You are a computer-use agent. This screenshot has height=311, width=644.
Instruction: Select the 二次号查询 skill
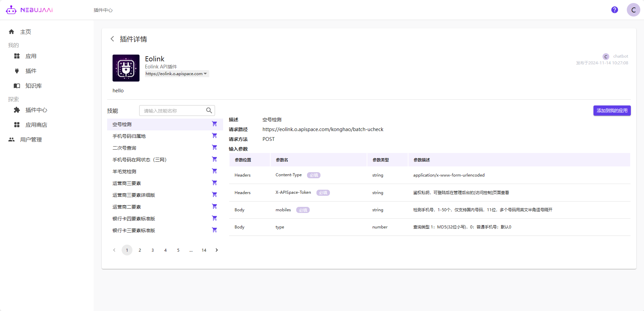(124, 148)
